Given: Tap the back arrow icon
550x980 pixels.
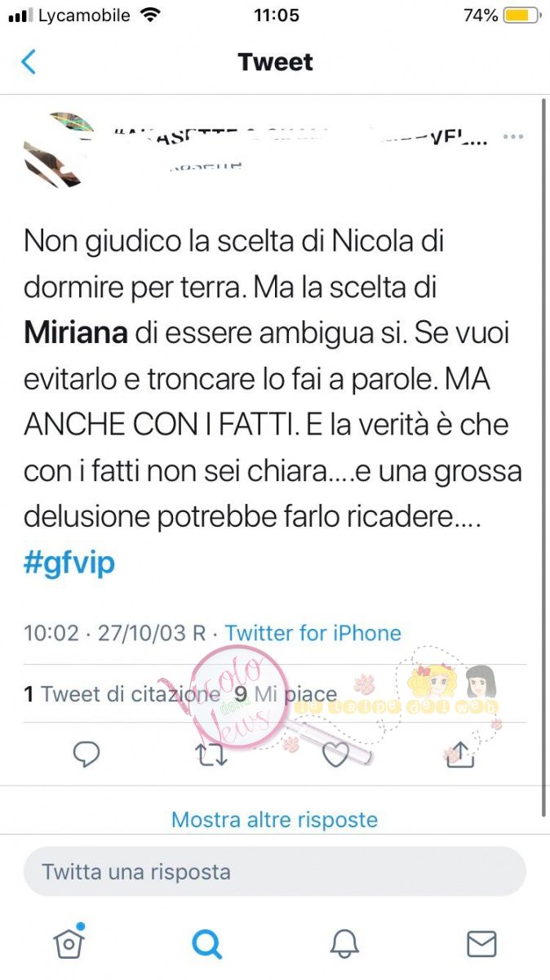Looking at the screenshot, I should click(29, 62).
